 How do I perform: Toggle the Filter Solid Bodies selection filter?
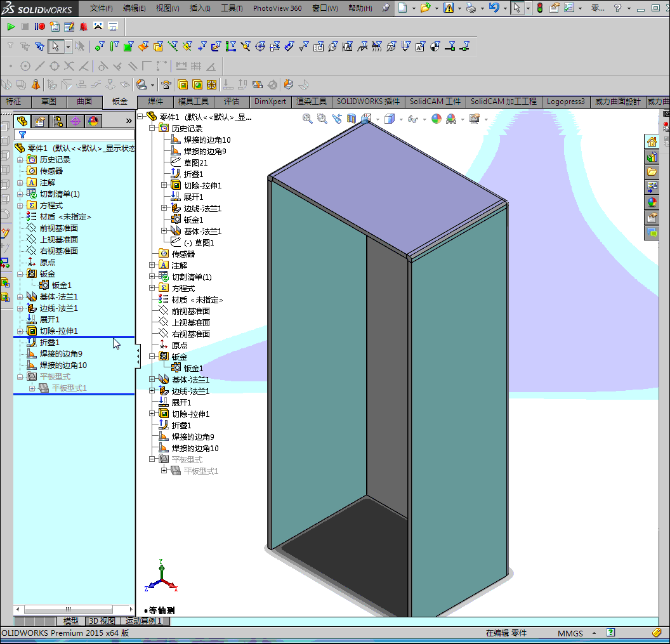pos(158,46)
